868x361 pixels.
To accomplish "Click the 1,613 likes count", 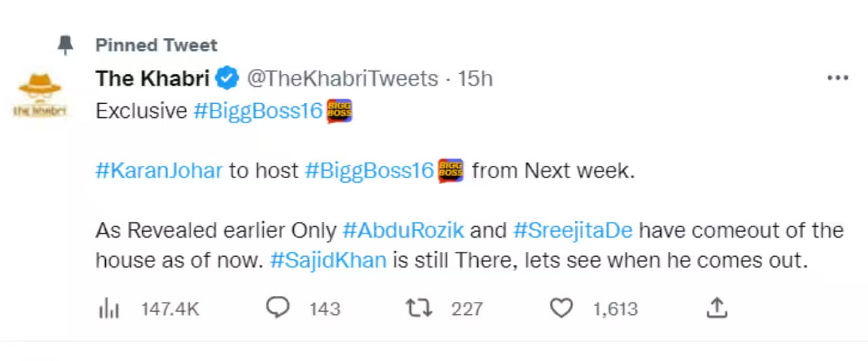I will click(615, 310).
